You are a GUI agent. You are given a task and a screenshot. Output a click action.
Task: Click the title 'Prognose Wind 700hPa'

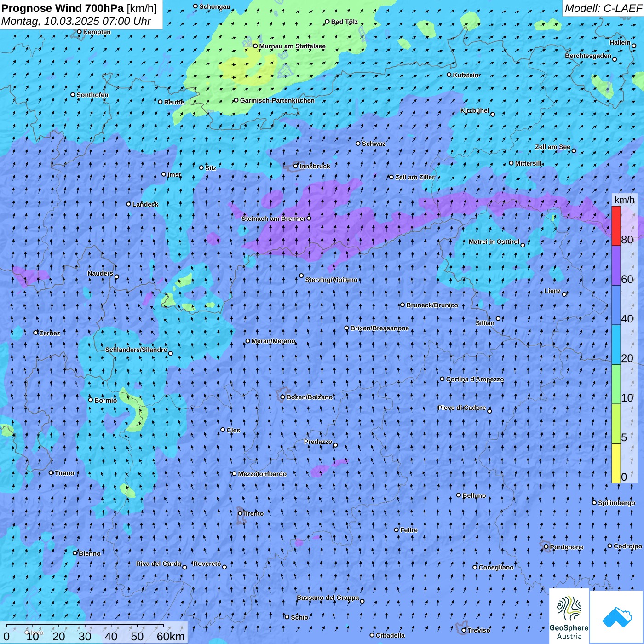click(63, 8)
